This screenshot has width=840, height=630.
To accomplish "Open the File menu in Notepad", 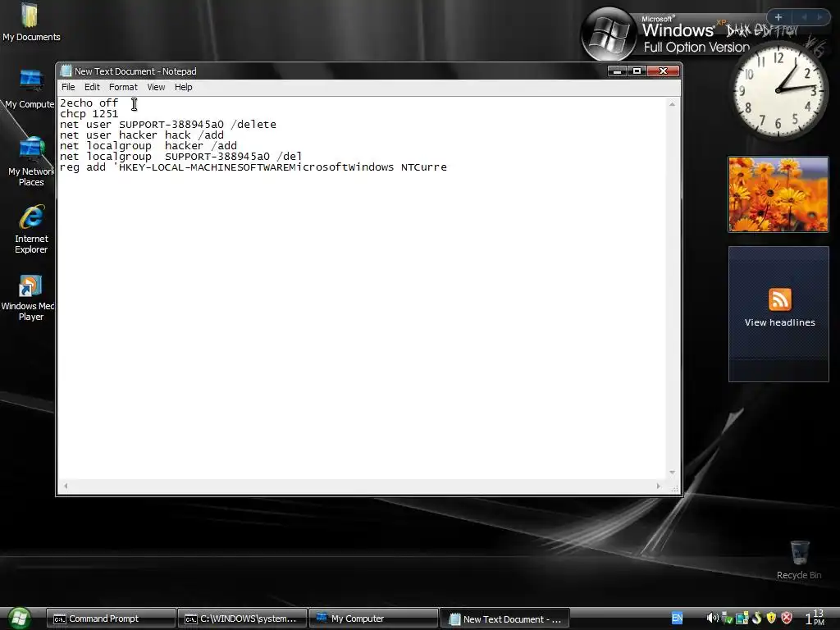I will [x=68, y=87].
